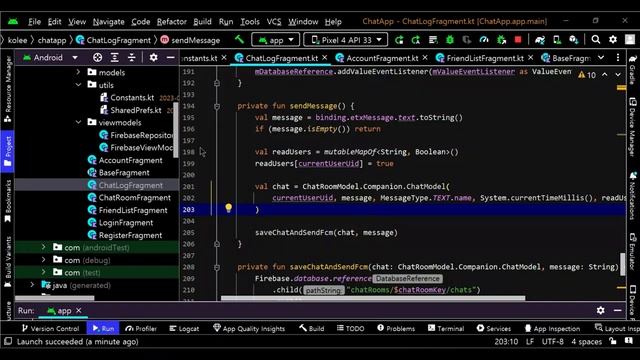
Task: Toggle the Bookmarks sidebar button
Action: click(x=7, y=201)
